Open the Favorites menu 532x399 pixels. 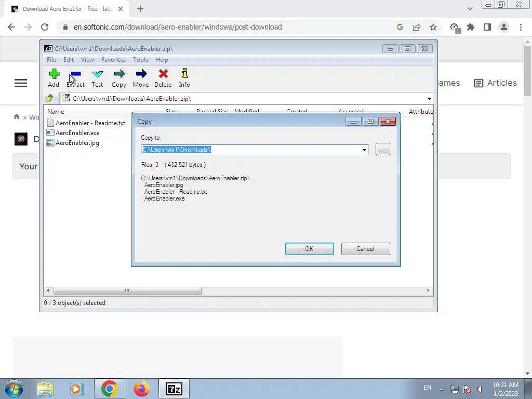[x=113, y=60]
